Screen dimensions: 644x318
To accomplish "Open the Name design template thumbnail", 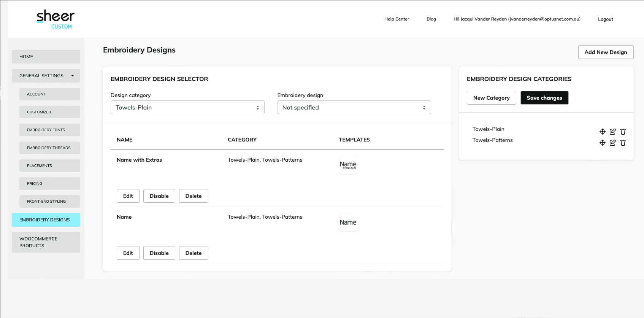I will click(348, 223).
